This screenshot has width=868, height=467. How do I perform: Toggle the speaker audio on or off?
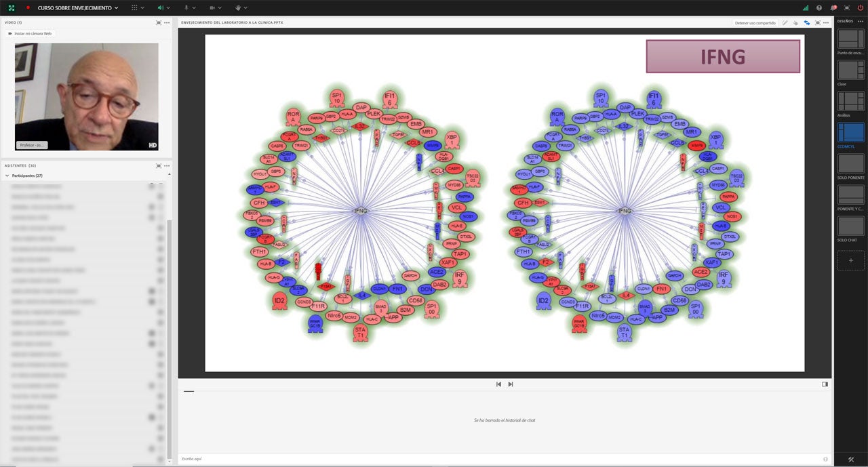point(161,7)
